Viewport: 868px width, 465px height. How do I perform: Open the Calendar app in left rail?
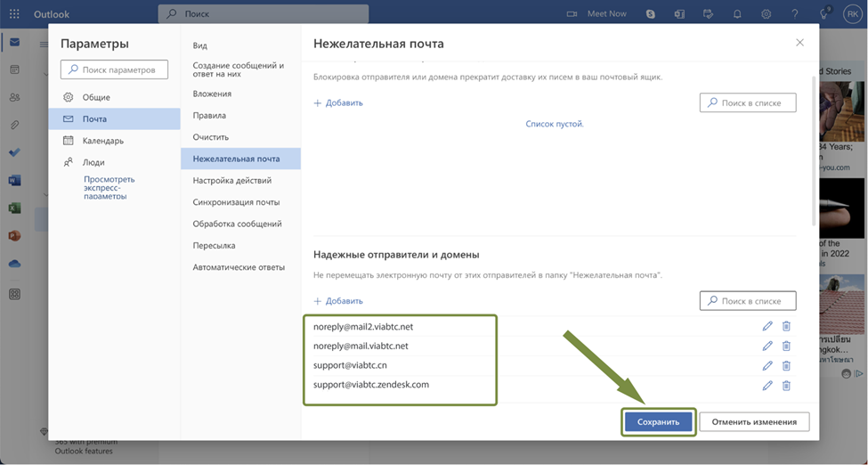(x=14, y=69)
